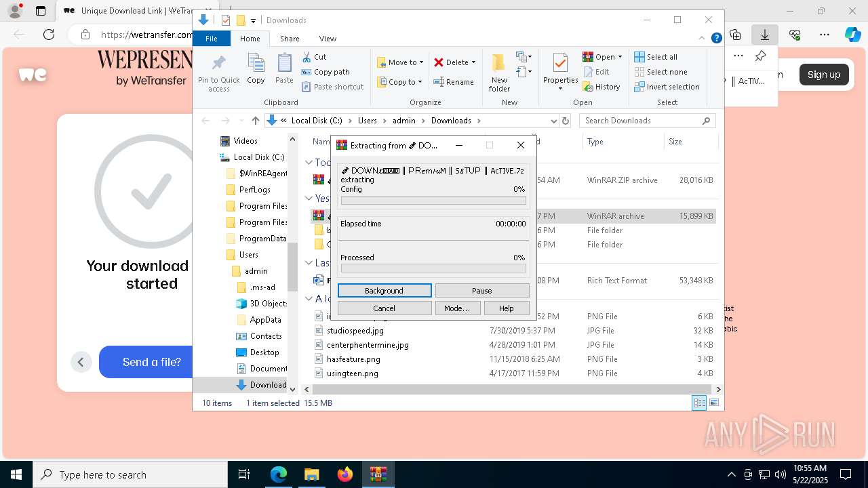The width and height of the screenshot is (868, 488).
Task: Collapse the ribbon with chevron
Action: [x=703, y=39]
